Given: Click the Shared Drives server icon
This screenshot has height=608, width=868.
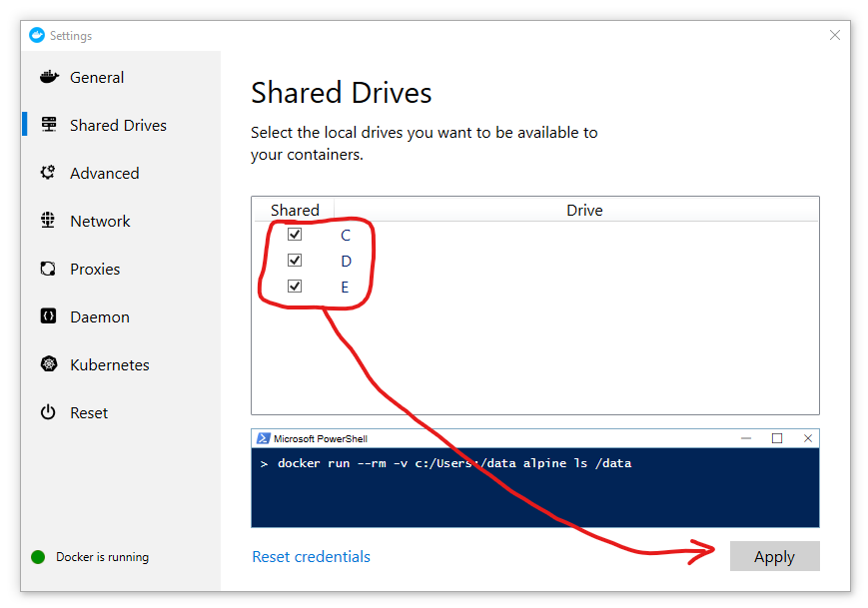Looking at the screenshot, I should pos(48,125).
